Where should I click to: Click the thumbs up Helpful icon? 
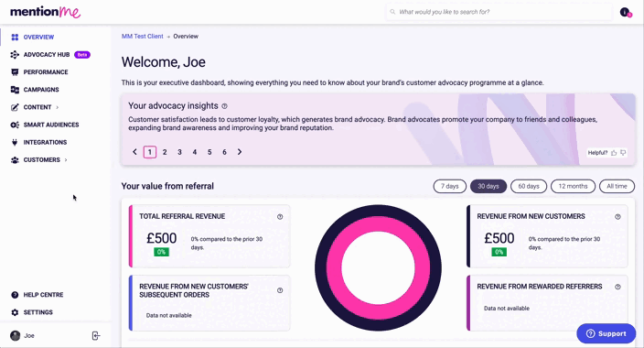[x=614, y=153]
